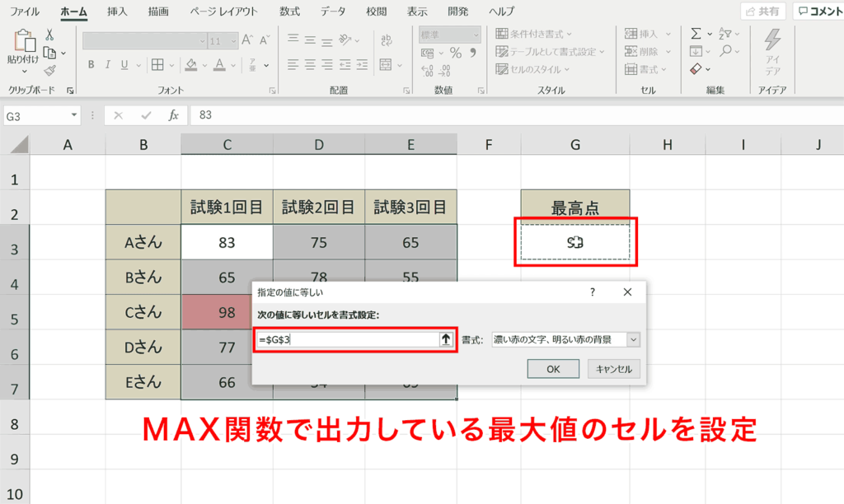844x504 pixels.
Task: Click キャンセル in the dialog
Action: coord(613,369)
